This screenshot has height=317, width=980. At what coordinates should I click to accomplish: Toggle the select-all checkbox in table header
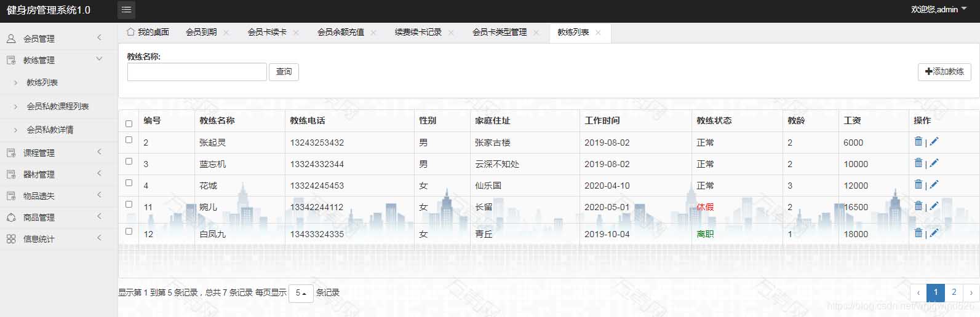[x=129, y=123]
